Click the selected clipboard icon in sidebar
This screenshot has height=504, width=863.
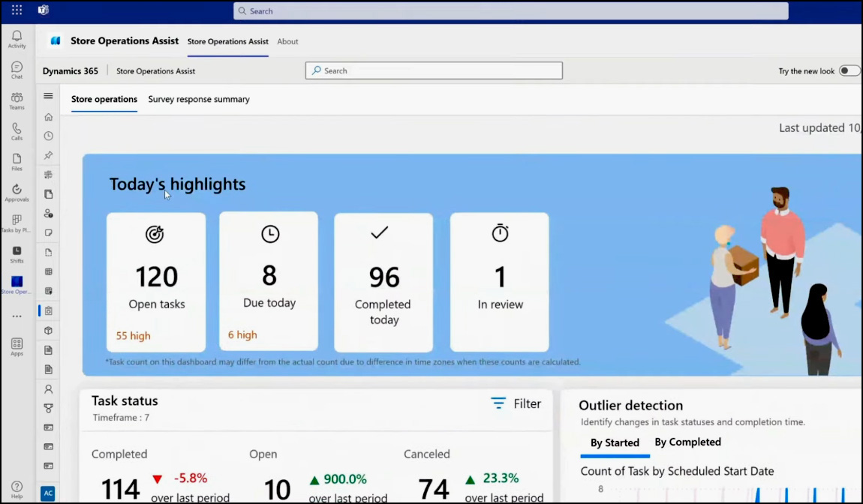(x=49, y=310)
